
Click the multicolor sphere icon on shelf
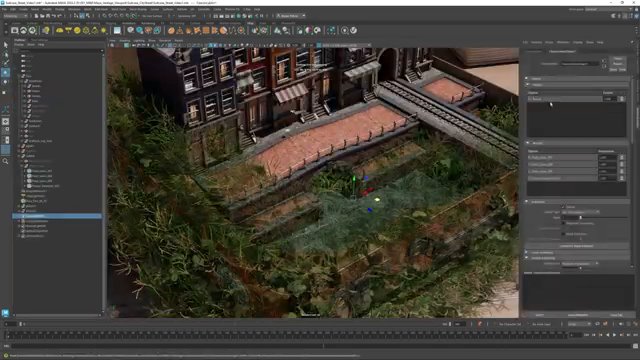309,30
